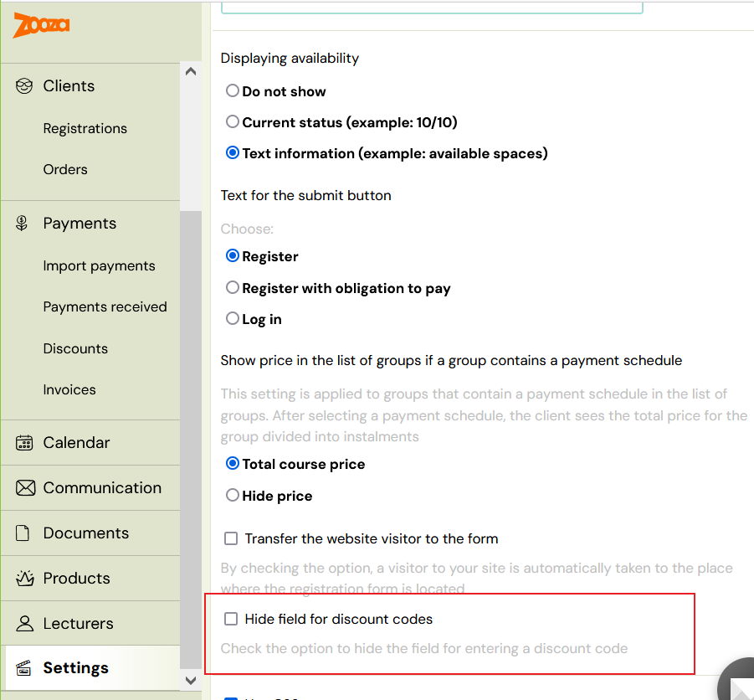The image size is (754, 700).
Task: Select 'Total course price' option
Action: point(233,464)
